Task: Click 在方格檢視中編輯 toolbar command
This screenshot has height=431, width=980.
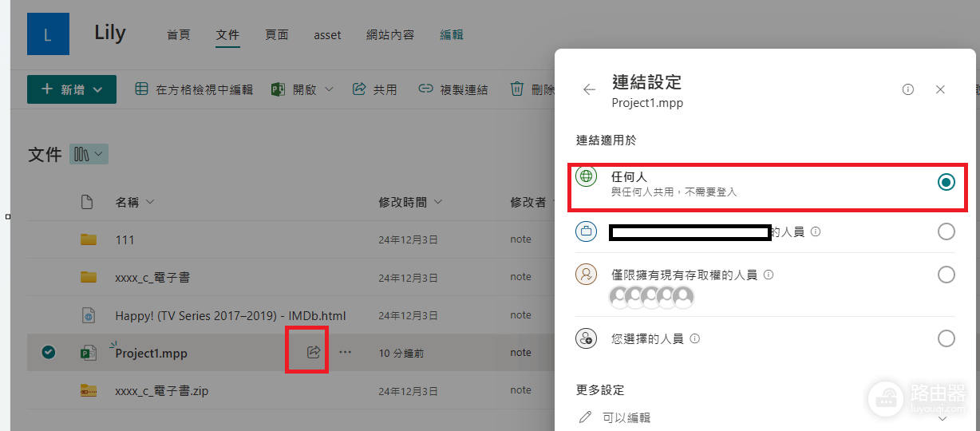Action: (193, 89)
